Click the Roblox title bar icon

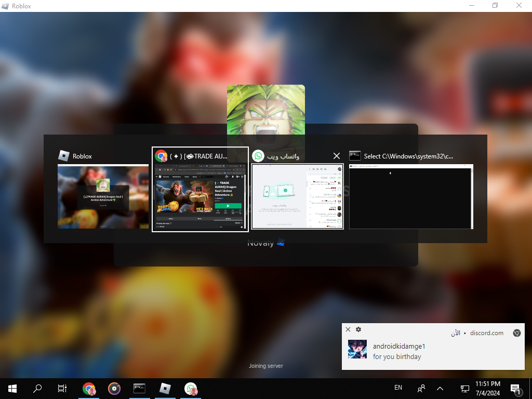coord(5,6)
